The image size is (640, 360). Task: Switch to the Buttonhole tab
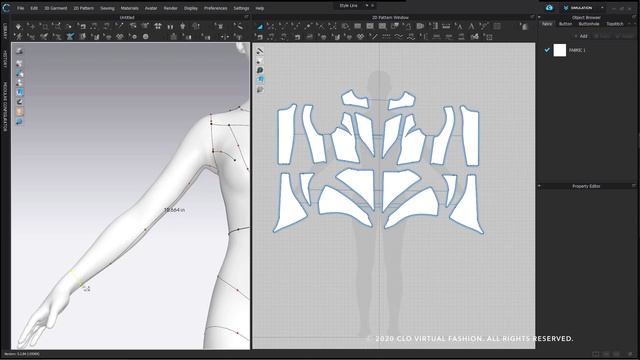[x=589, y=24]
